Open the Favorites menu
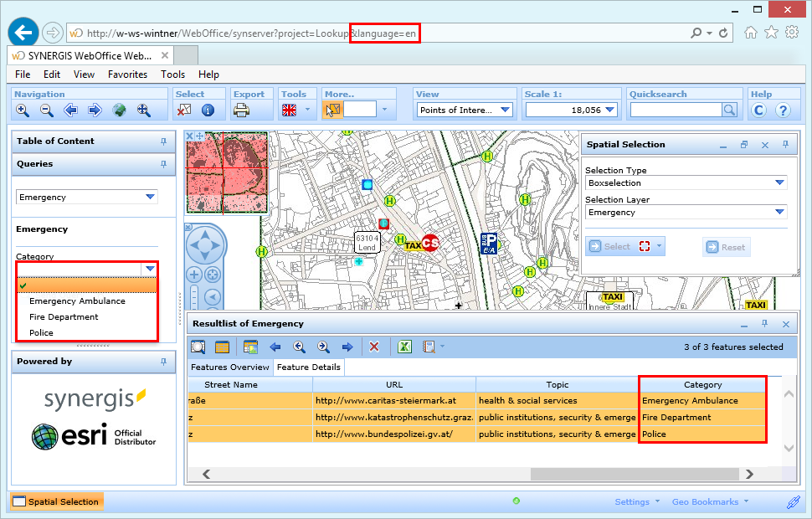The height and width of the screenshot is (519, 812). click(x=127, y=74)
